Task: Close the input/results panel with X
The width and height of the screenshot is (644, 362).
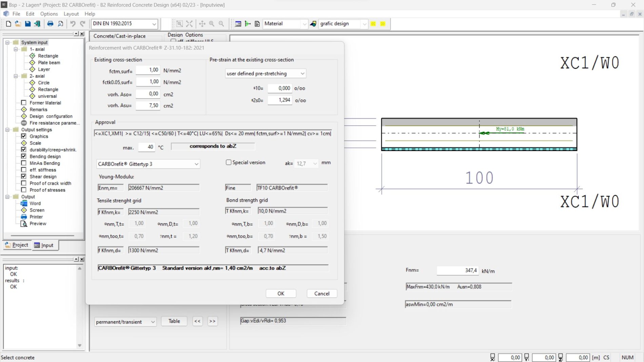Action: (82, 259)
